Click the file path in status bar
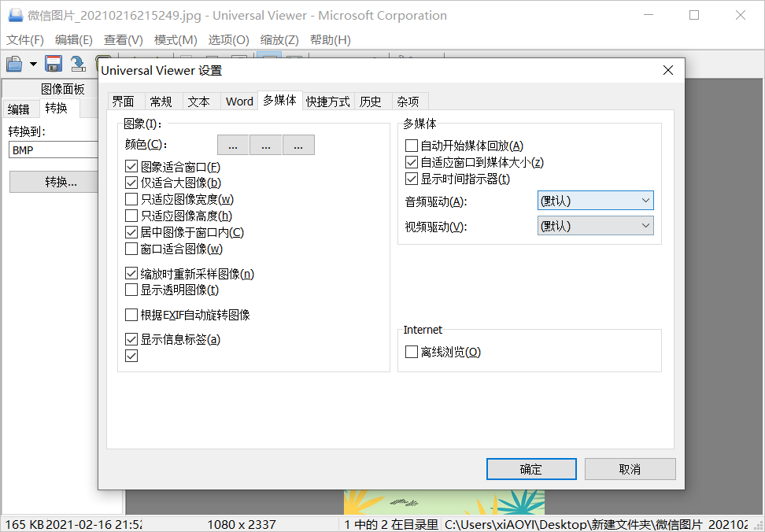 [x=597, y=524]
